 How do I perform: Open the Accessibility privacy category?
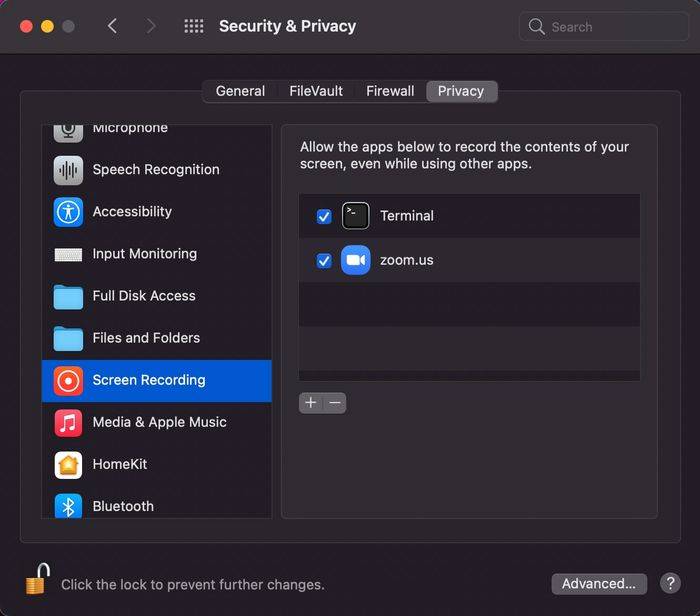point(132,212)
